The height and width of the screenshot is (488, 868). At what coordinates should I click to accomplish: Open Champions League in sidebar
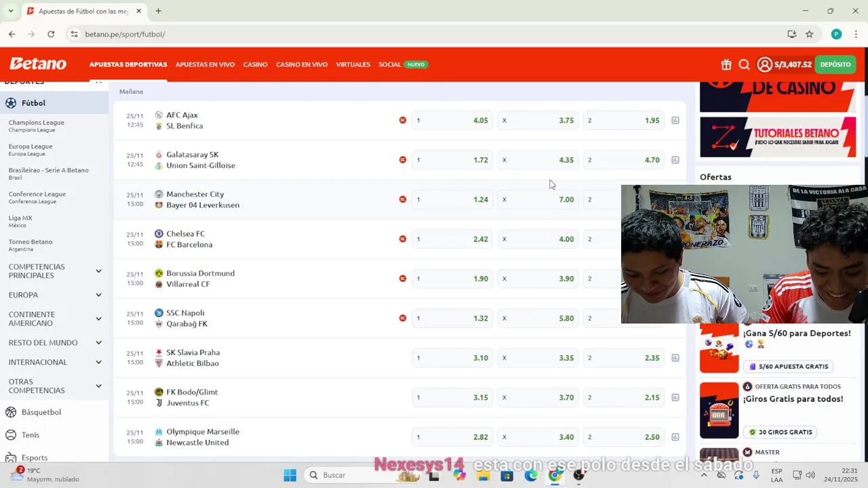coord(37,125)
